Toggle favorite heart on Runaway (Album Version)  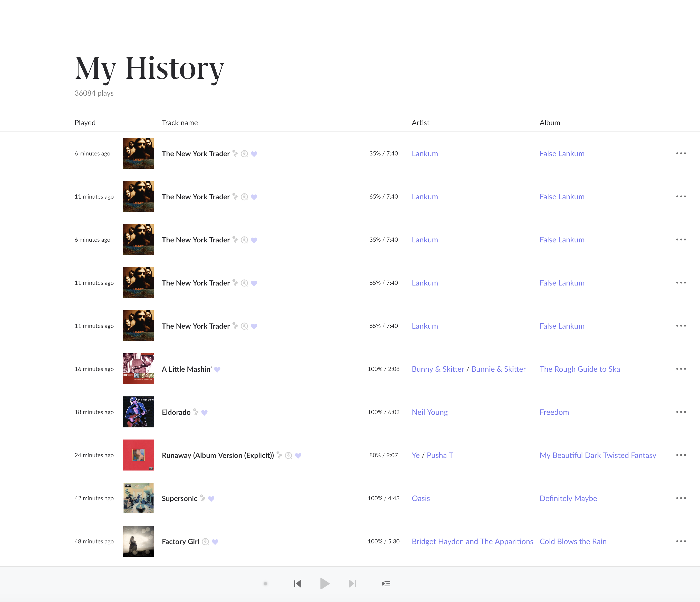tap(298, 456)
